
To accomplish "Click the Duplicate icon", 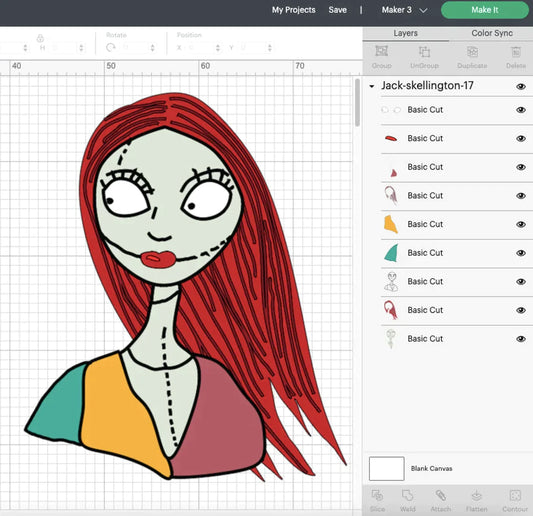I will point(472,52).
